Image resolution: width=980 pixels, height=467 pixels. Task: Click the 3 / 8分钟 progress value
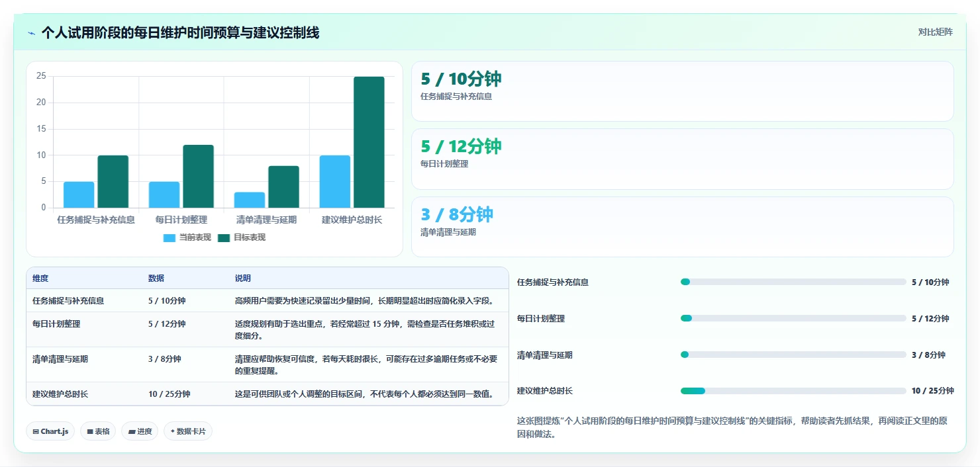pos(928,355)
